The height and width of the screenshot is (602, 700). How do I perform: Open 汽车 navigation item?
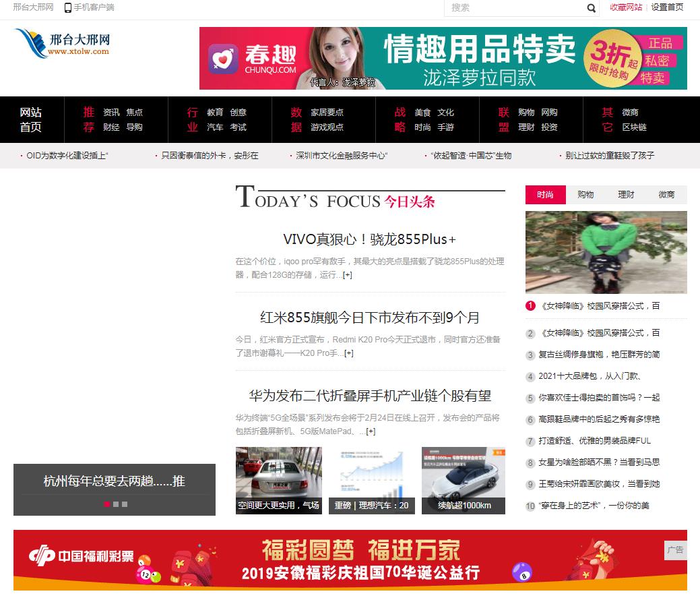(x=215, y=127)
